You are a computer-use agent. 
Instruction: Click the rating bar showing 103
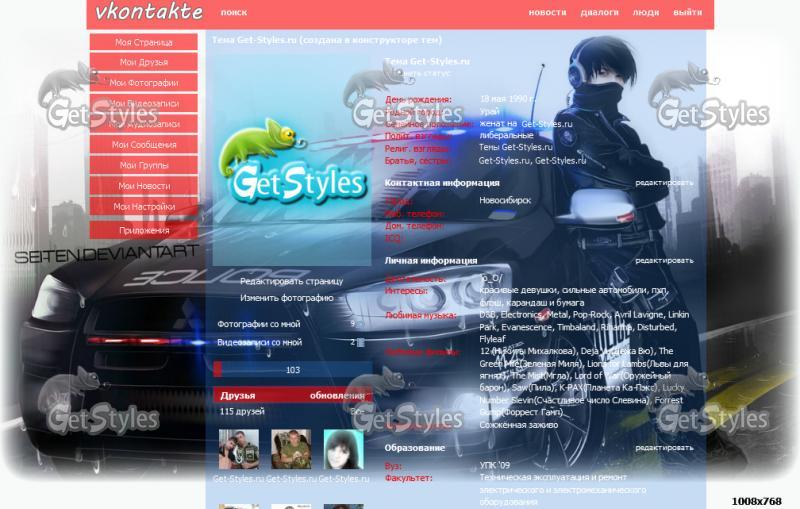pos(292,369)
